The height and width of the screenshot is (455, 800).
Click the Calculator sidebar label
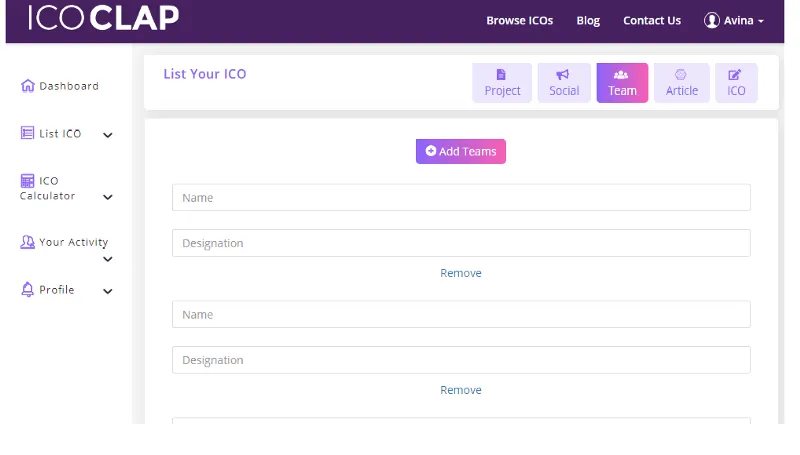[x=47, y=196]
